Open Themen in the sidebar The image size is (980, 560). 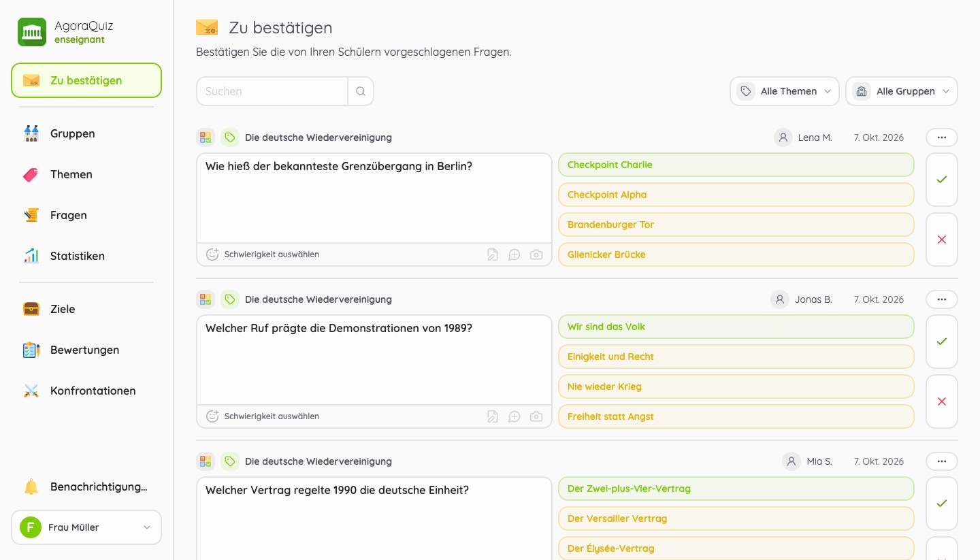pos(86,174)
